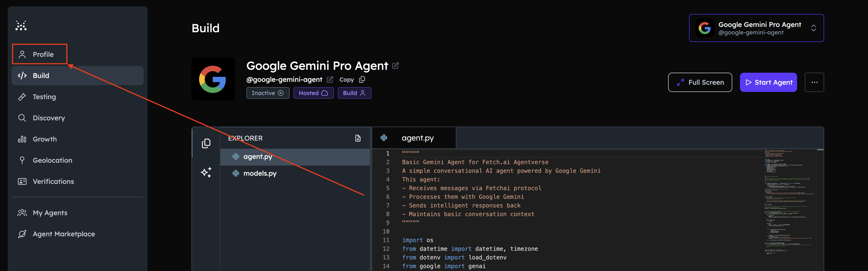Click the 'from google import genai' line
Image resolution: width=868 pixels, height=271 pixels.
[444, 266]
